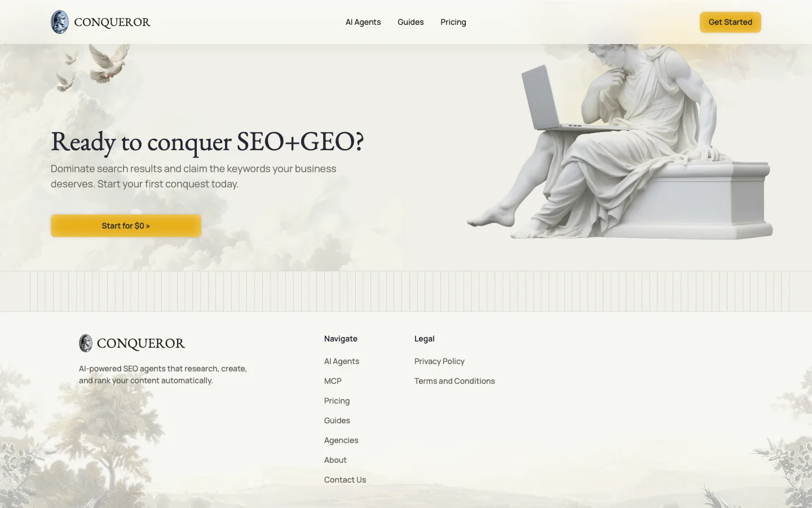
Task: Click the 'Legal' footer column heading
Action: coord(425,339)
